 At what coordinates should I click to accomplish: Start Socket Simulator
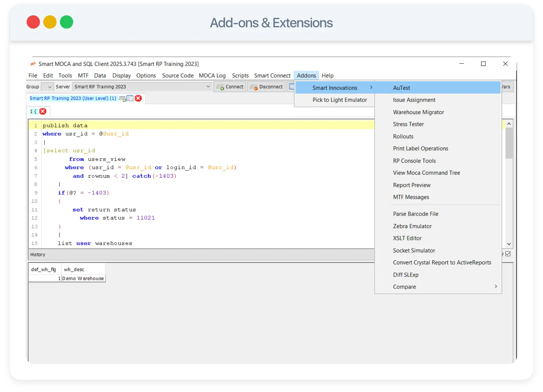[438, 251]
